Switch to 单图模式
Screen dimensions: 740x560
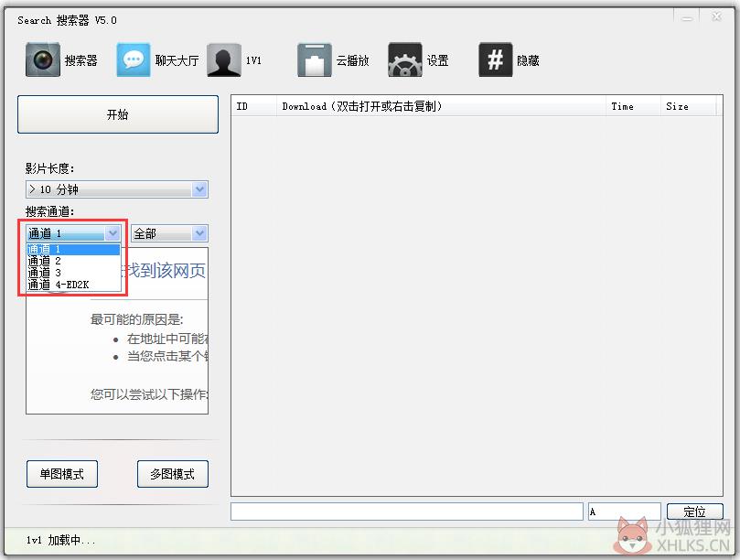pos(62,474)
